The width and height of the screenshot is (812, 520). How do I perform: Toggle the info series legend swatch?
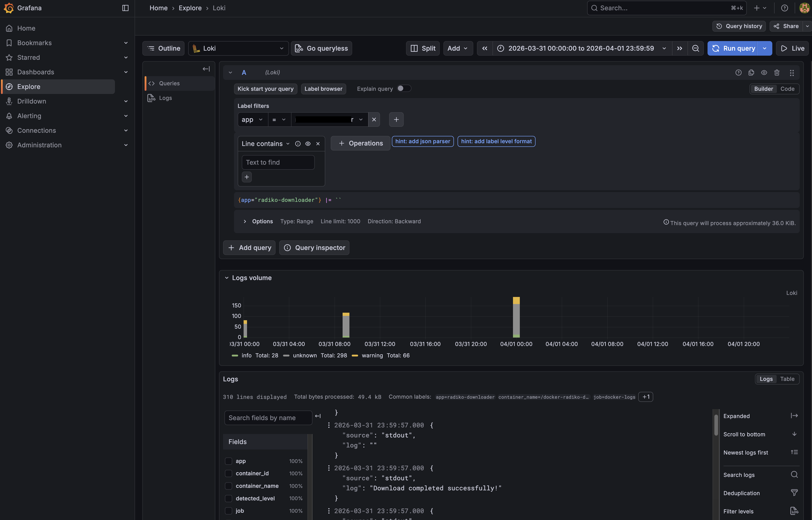235,356
